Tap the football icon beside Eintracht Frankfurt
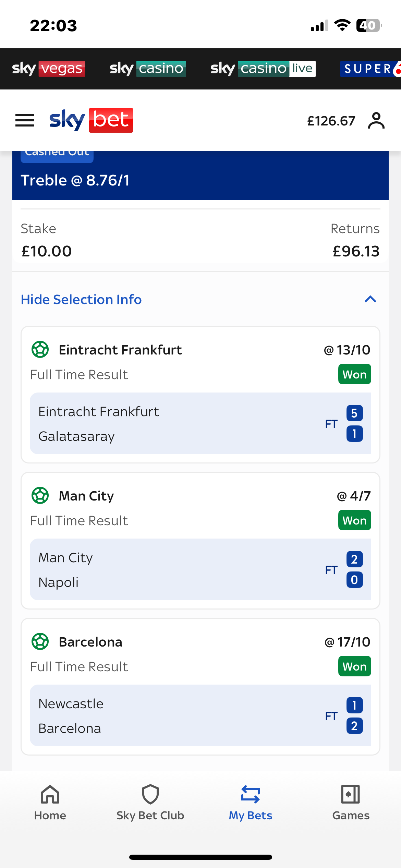The height and width of the screenshot is (868, 401). pyautogui.click(x=40, y=349)
